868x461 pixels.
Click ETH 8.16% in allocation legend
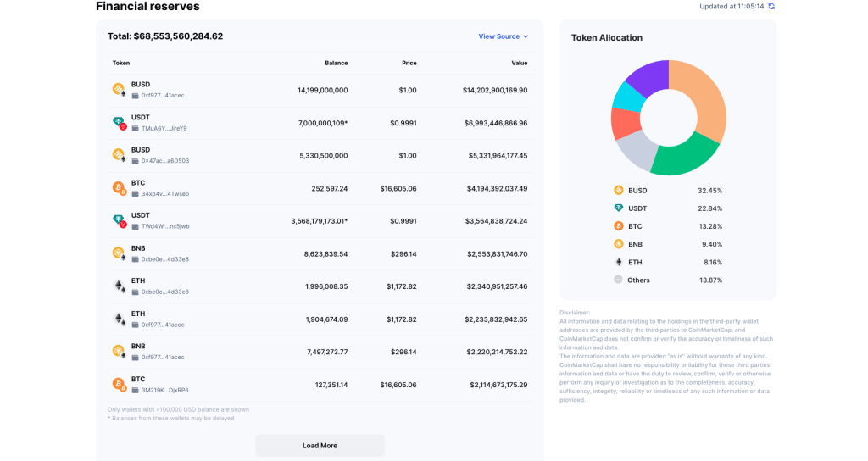[x=668, y=262]
